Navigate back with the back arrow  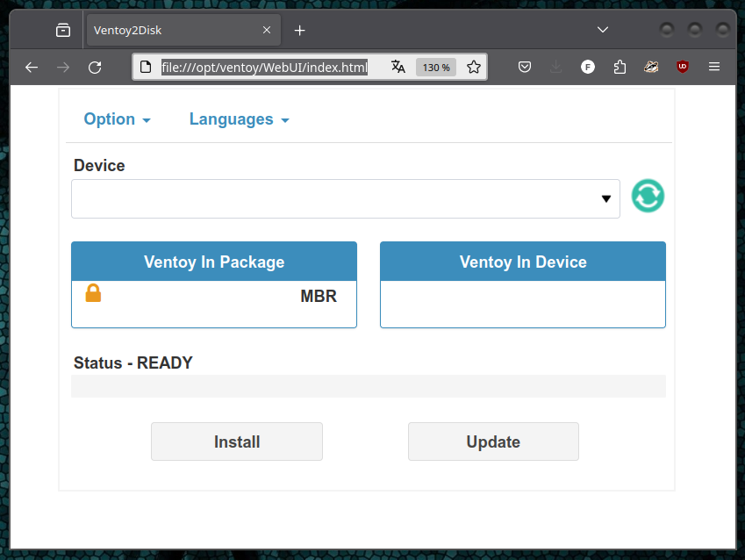coord(32,66)
